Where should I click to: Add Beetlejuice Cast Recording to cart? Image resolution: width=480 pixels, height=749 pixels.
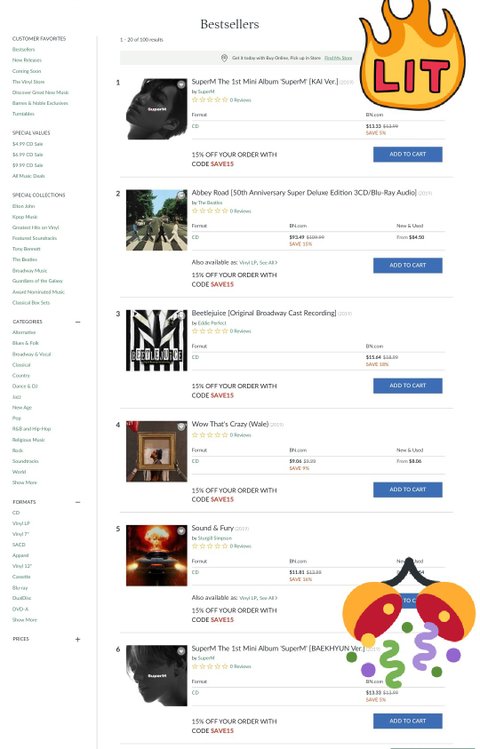click(407, 385)
